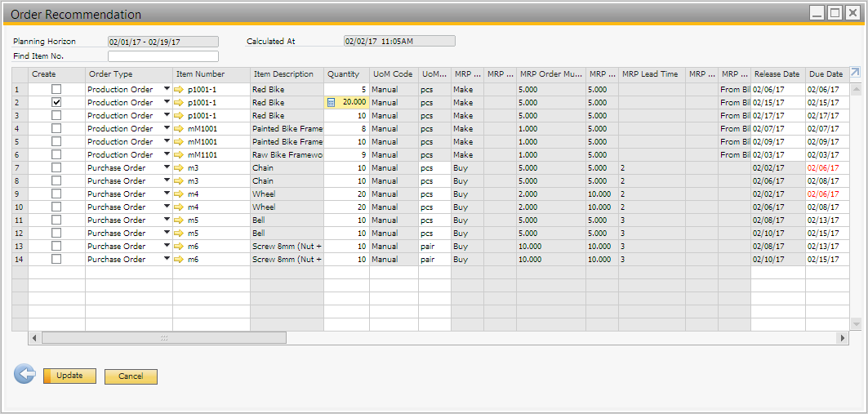Screen dimensions: 868x414
Task: Click the link arrow for p1001-1 in row 1
Action: pyautogui.click(x=180, y=89)
